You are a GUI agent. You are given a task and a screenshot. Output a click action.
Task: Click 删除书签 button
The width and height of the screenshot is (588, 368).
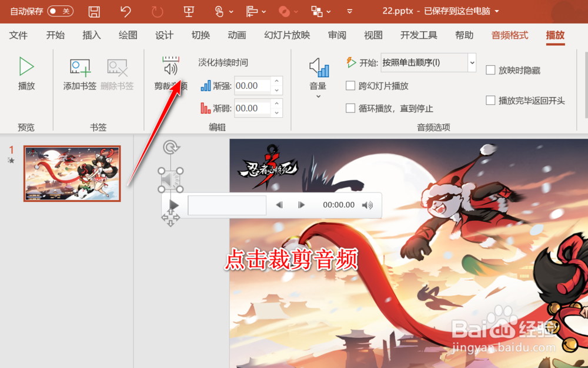[117, 74]
